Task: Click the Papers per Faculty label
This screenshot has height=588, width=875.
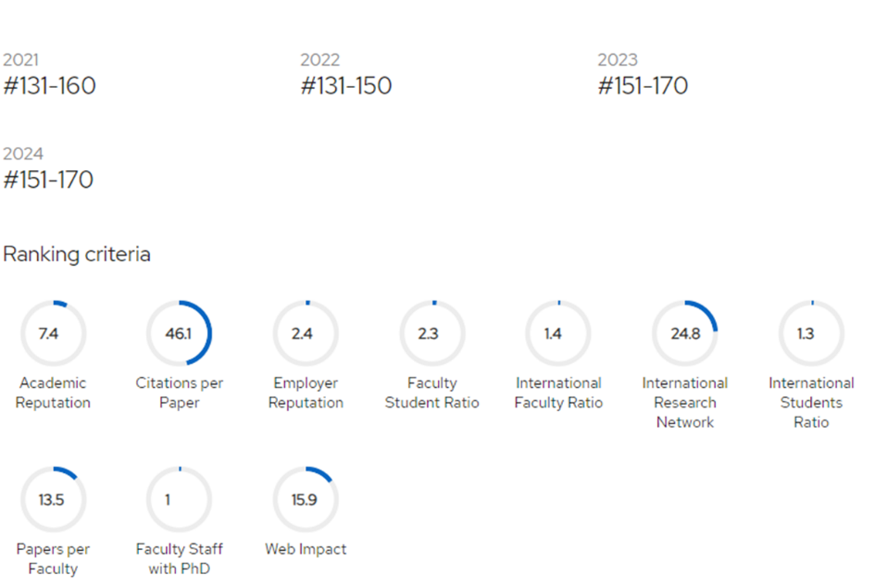Action: coord(53,558)
